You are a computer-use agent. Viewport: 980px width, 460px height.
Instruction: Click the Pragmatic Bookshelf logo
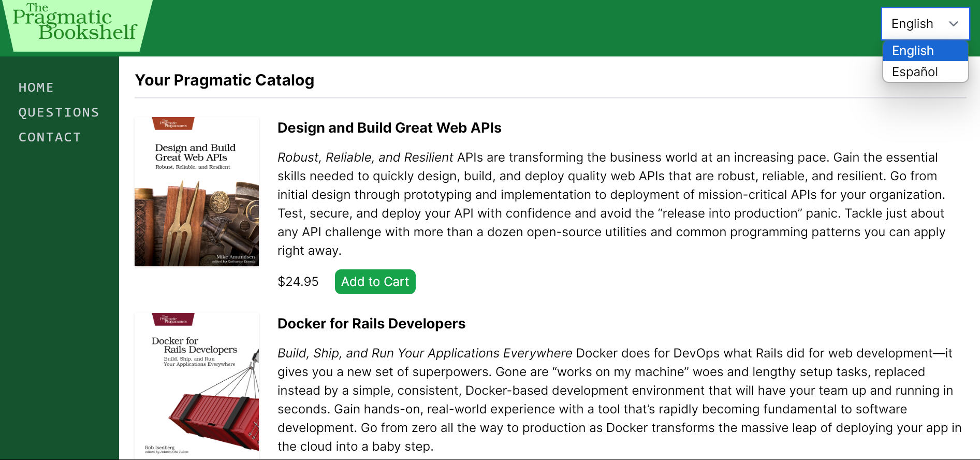[75, 24]
